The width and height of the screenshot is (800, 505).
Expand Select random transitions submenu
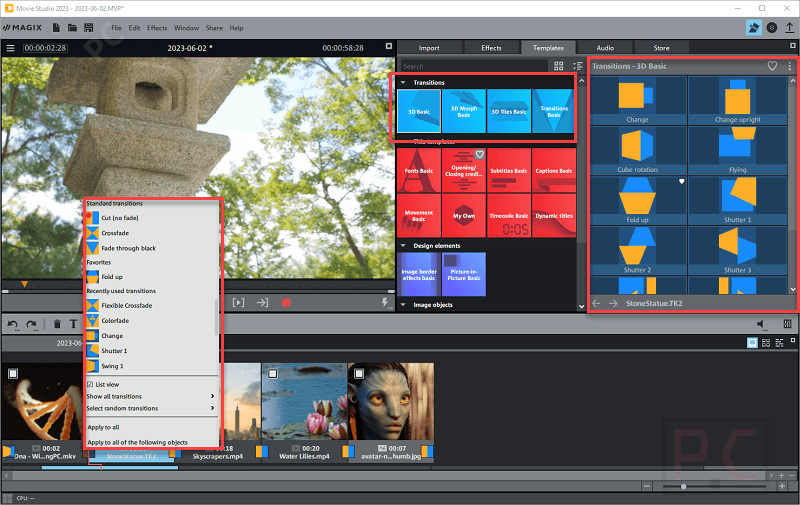[151, 409]
